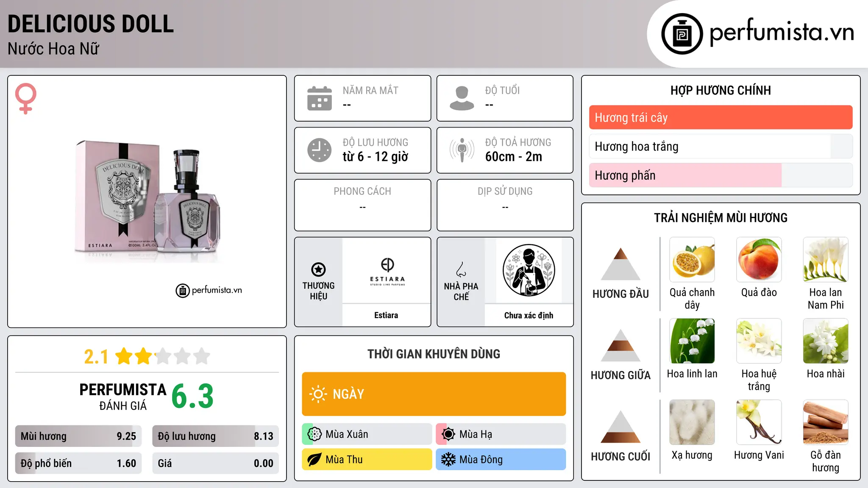
Task: Click the perfumista.vn watermark under the bottle
Action: click(209, 290)
